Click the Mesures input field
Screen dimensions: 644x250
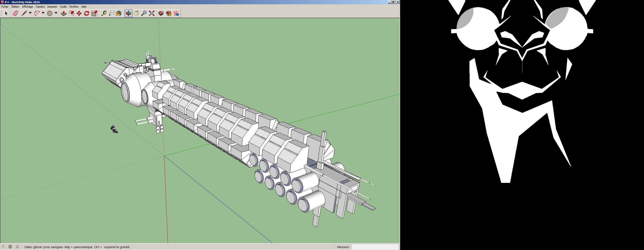pyautogui.click(x=375, y=247)
